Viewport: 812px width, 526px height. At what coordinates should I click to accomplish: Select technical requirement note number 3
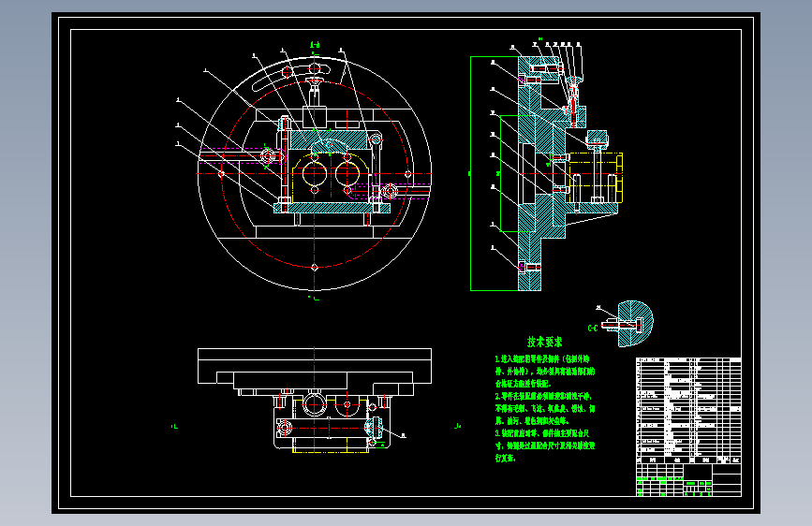pos(545,446)
